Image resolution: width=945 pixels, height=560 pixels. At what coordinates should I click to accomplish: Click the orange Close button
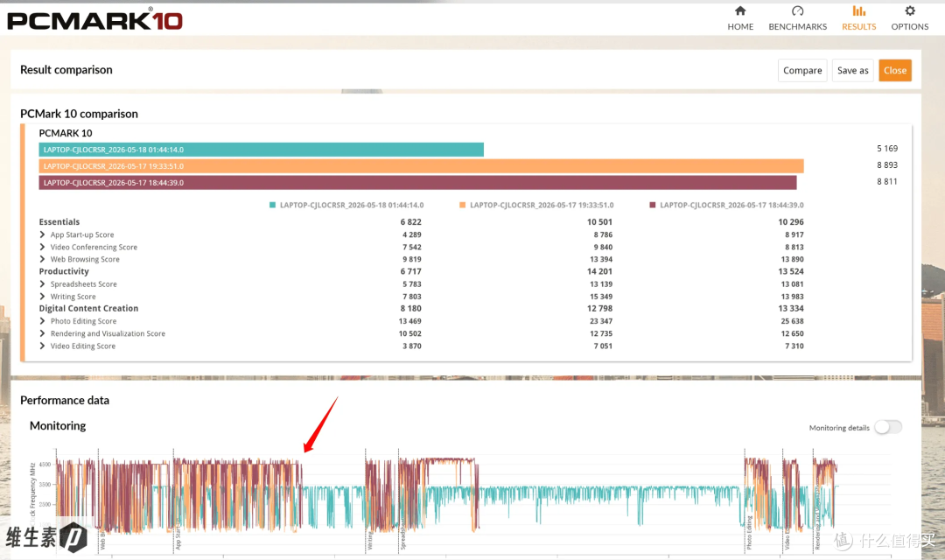895,71
